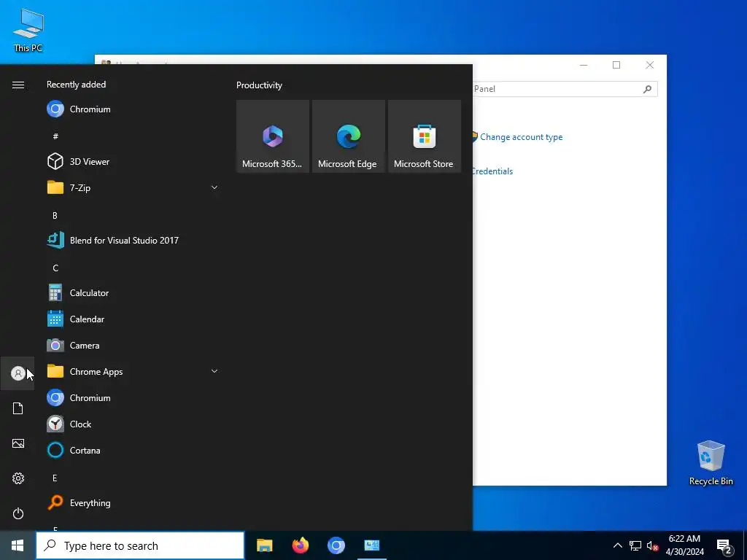Image resolution: width=747 pixels, height=560 pixels.
Task: Launch Cortana
Action: (x=133, y=450)
